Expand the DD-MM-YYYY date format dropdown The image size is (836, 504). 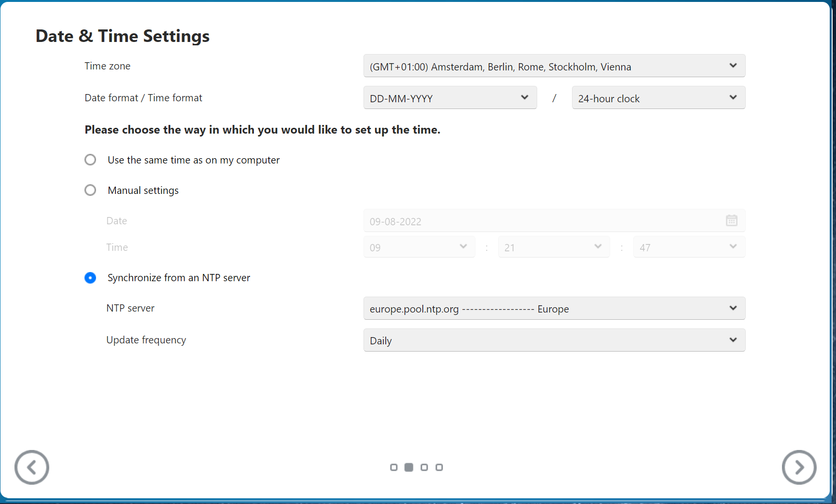click(x=450, y=98)
